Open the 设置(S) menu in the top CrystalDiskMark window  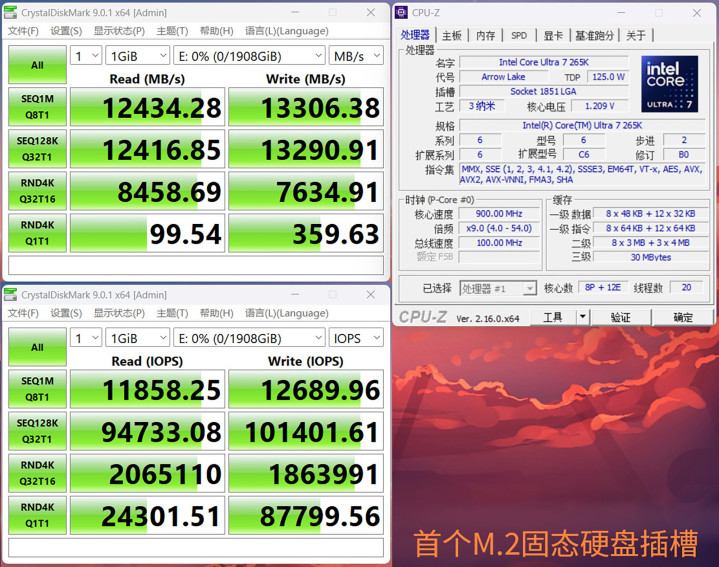pos(66,31)
